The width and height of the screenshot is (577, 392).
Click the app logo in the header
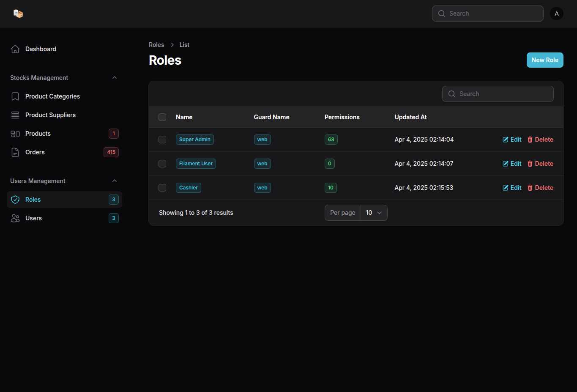tap(18, 14)
